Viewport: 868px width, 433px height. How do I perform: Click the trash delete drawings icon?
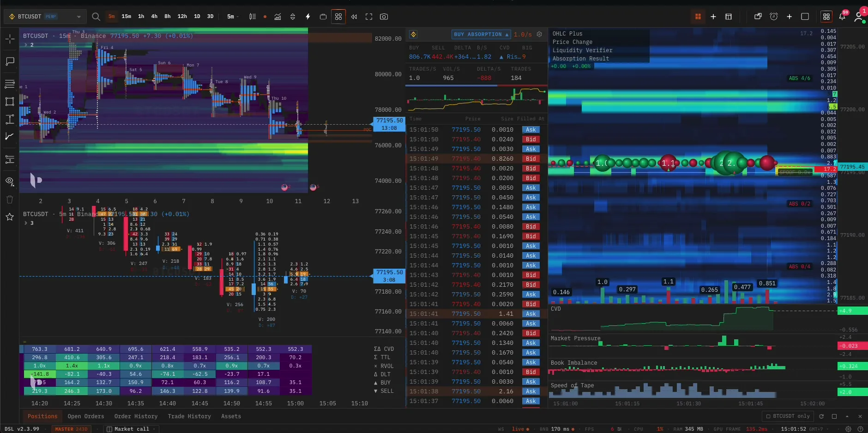click(10, 199)
